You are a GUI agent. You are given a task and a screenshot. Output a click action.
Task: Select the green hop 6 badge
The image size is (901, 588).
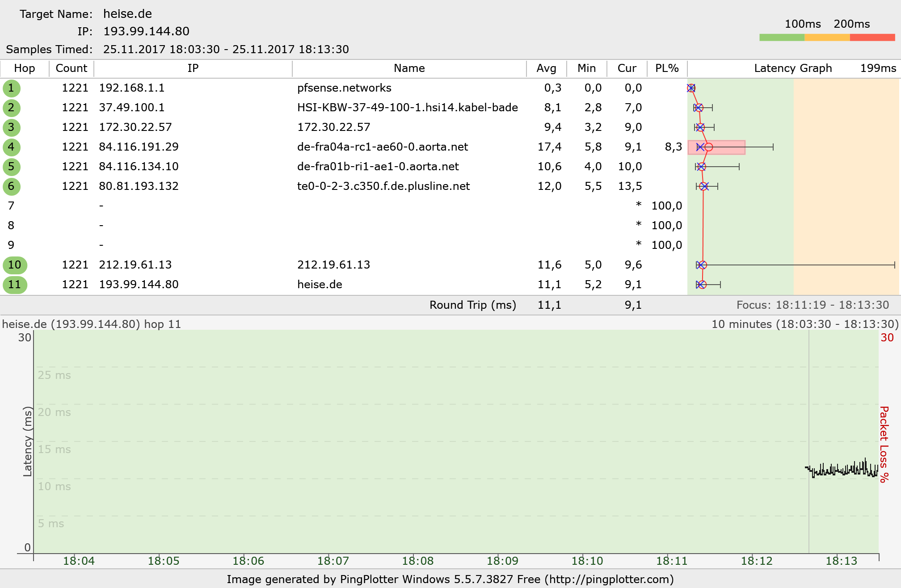tap(11, 186)
